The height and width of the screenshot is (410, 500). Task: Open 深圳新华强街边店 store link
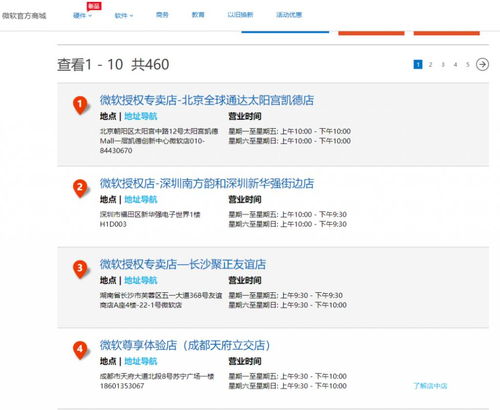click(207, 183)
